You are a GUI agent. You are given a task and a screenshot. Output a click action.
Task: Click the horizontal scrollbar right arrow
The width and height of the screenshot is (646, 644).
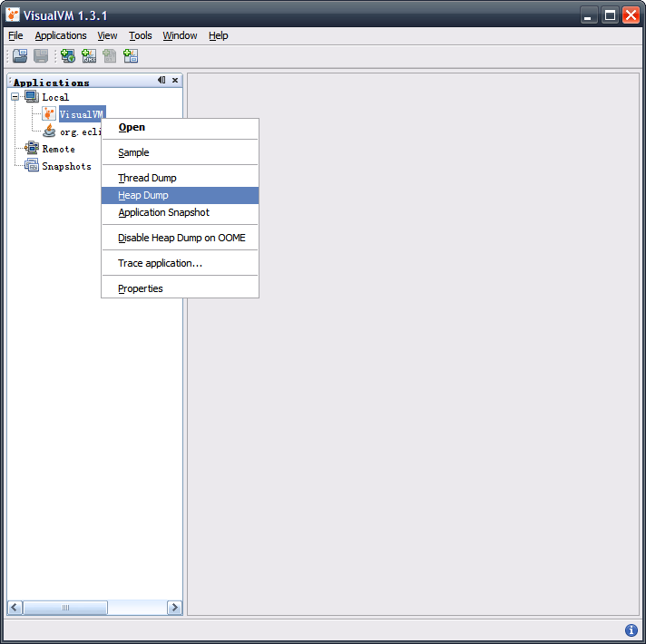pyautogui.click(x=174, y=608)
